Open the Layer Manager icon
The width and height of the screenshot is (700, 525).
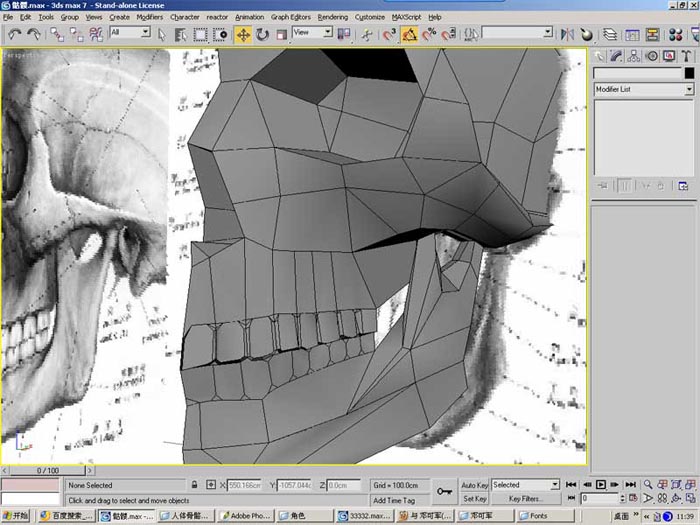(x=610, y=34)
